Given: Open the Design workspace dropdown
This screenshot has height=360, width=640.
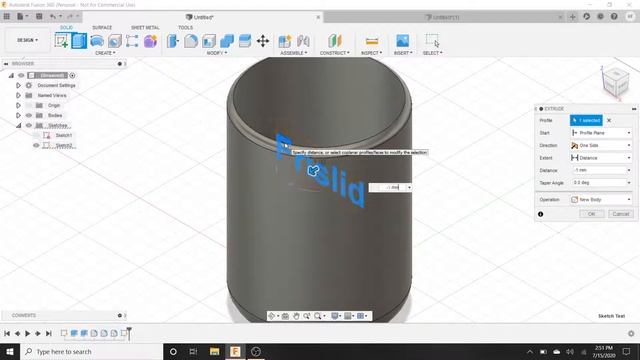Looking at the screenshot, I should 27,40.
